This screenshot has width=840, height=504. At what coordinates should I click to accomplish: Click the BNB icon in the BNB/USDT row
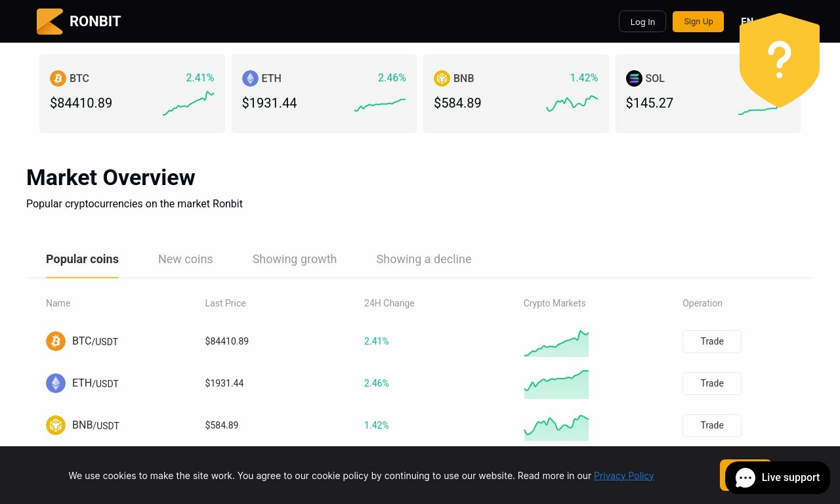coord(56,425)
